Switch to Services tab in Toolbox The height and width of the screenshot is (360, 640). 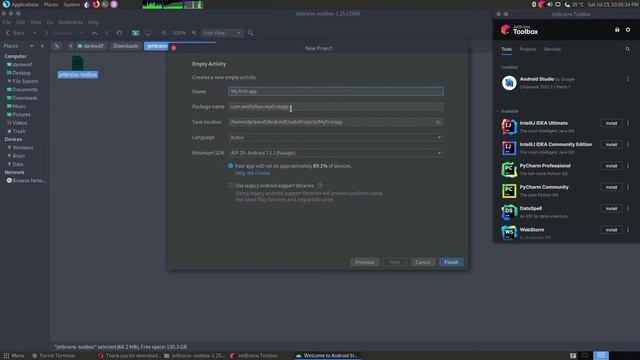[552, 49]
